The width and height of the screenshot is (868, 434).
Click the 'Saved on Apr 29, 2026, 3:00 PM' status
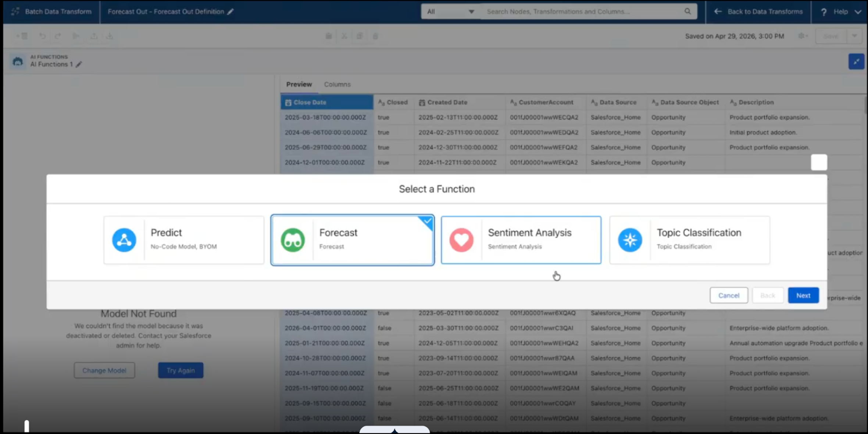(735, 36)
